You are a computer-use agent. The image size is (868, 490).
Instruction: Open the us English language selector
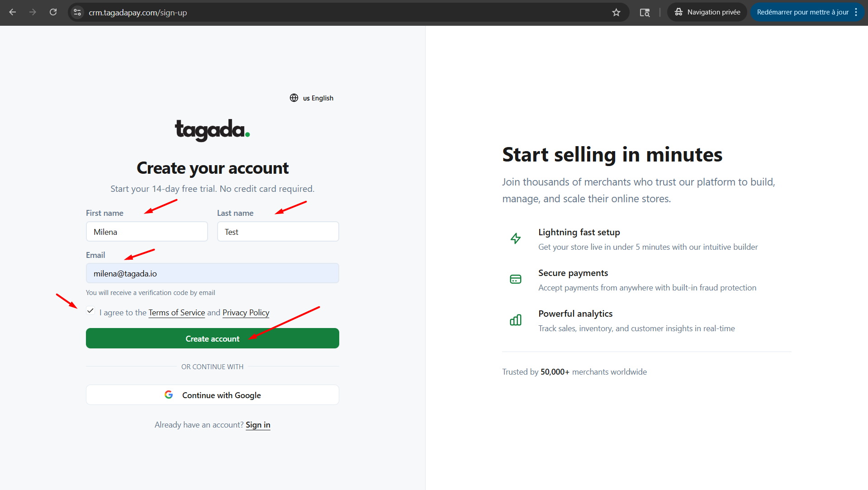[318, 98]
